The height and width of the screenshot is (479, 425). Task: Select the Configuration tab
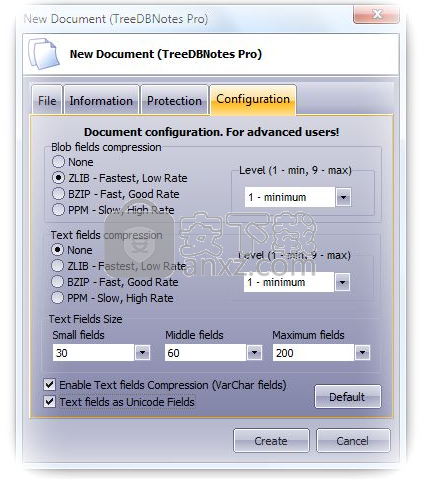coord(253,99)
